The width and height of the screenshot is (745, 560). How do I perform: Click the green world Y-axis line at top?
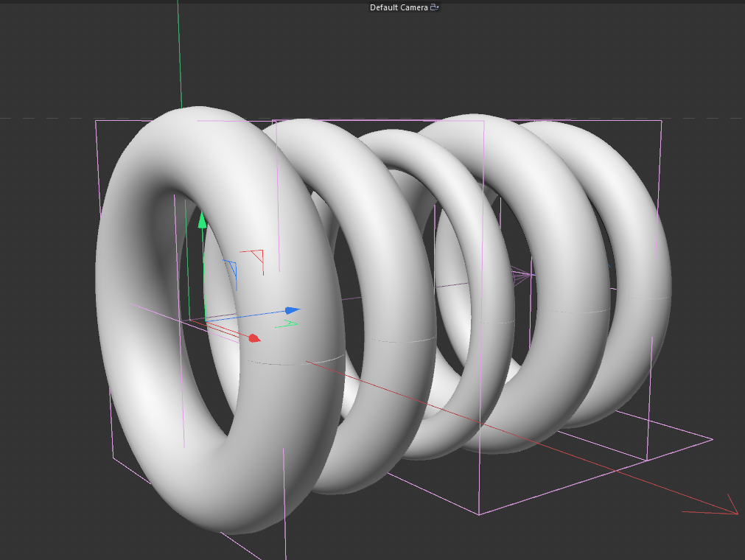[x=180, y=52]
